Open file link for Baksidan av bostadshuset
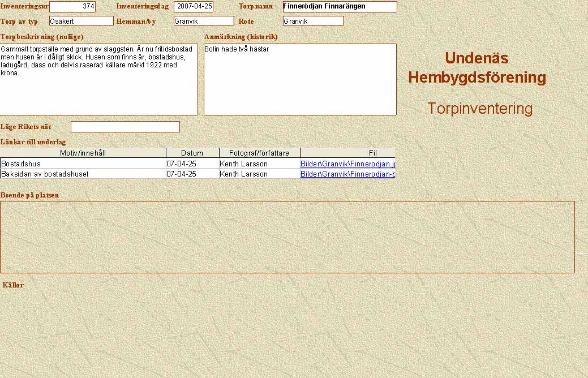This screenshot has height=378, width=588. [x=347, y=174]
